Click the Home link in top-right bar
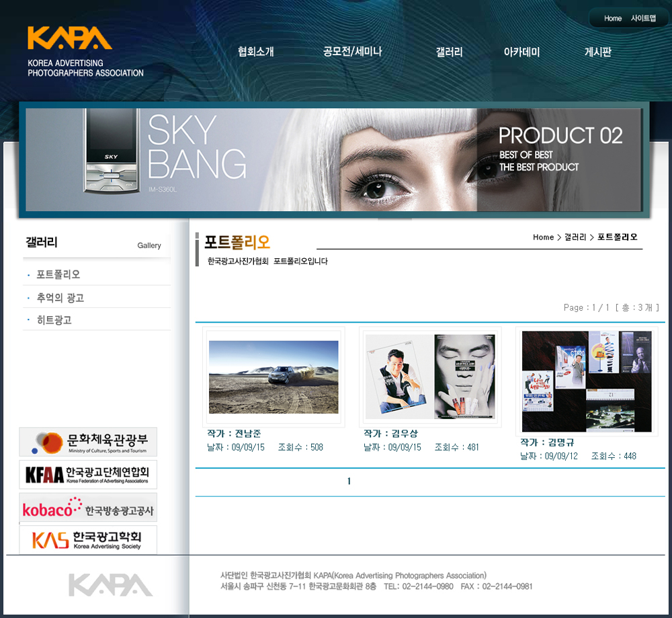 pyautogui.click(x=613, y=19)
